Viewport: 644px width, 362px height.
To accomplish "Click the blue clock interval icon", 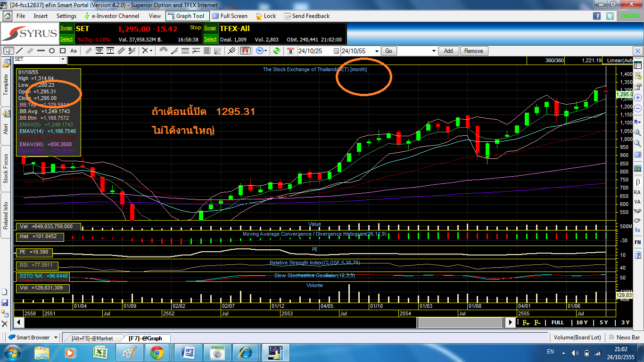I will pos(259,51).
